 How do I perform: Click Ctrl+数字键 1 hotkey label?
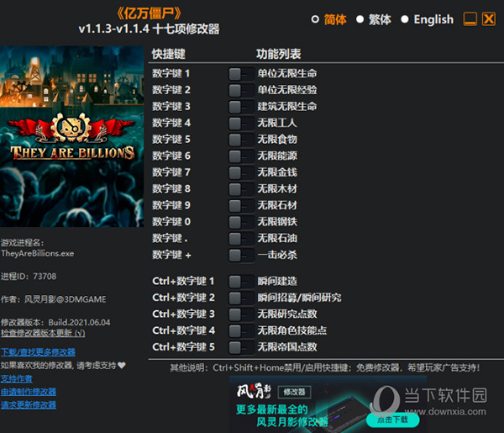183,282
